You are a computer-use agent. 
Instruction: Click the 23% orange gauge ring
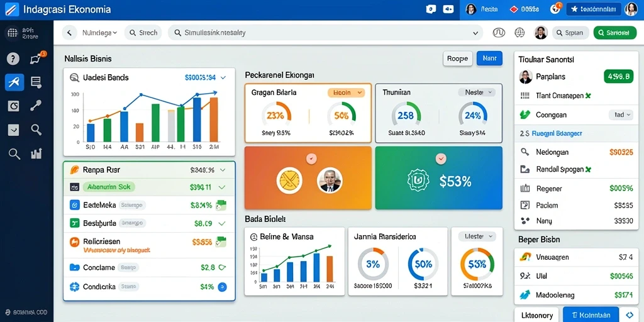tap(275, 116)
